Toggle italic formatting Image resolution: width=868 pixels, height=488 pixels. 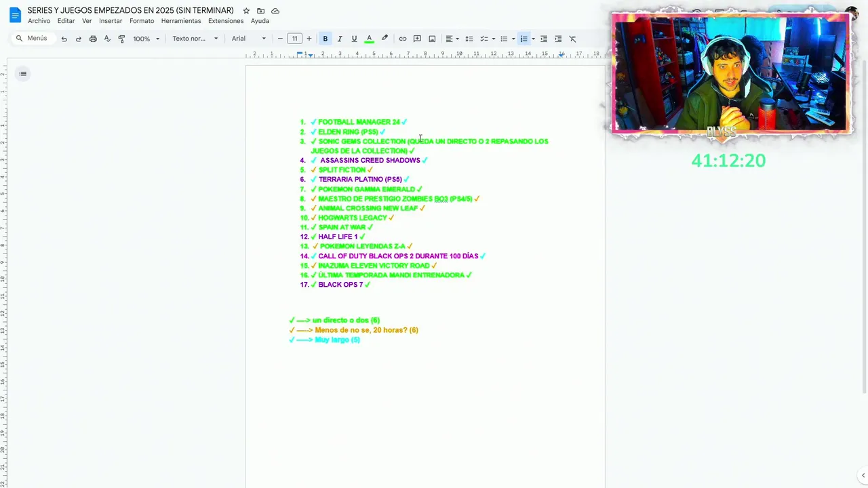point(340,39)
